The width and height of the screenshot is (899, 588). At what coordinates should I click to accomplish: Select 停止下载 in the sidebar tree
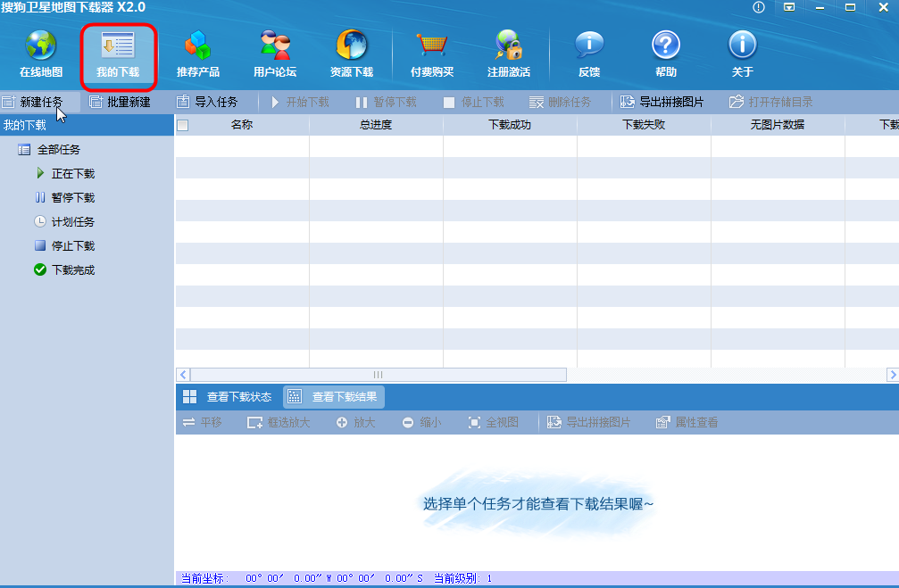point(65,246)
